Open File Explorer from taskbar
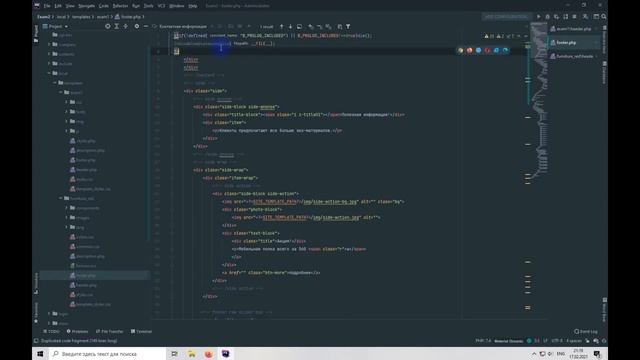 [191, 354]
